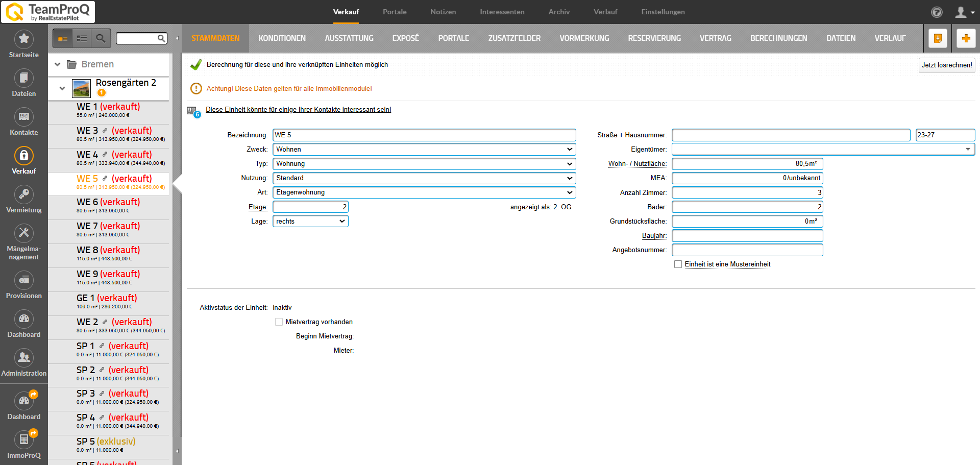Open the Zweck dropdown
This screenshot has height=465, width=980.
coord(424,150)
